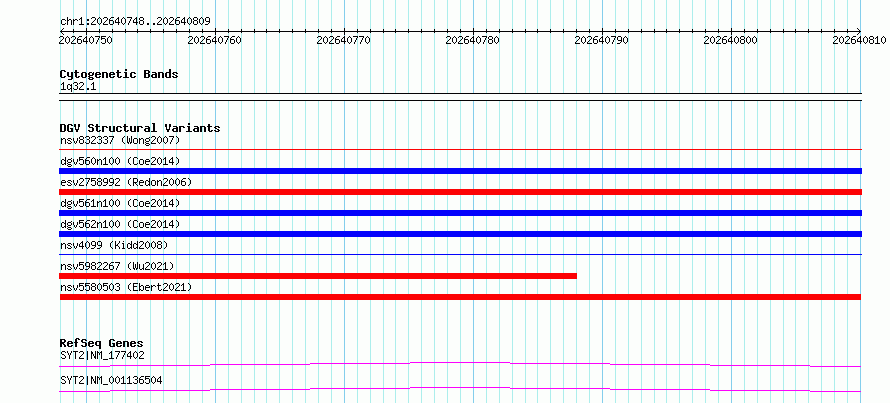This screenshot has height=403, width=890.
Task: Click the chr1:202640748..202640809 region label
Action: pyautogui.click(x=135, y=22)
